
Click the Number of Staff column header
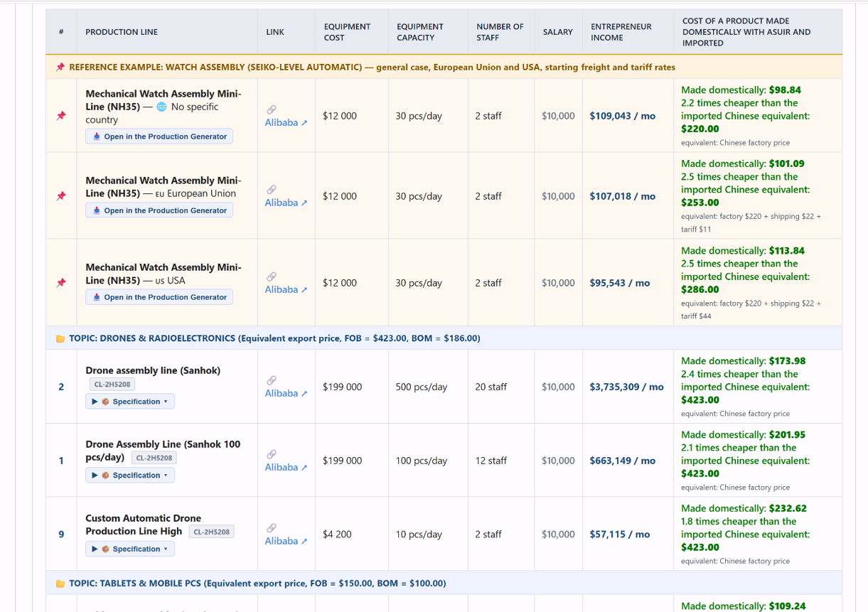click(x=500, y=32)
